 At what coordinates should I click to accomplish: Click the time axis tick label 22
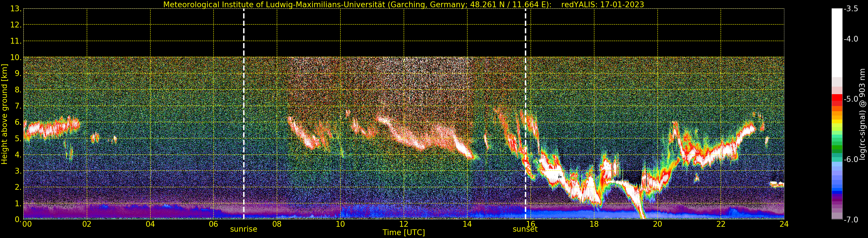coord(721,224)
